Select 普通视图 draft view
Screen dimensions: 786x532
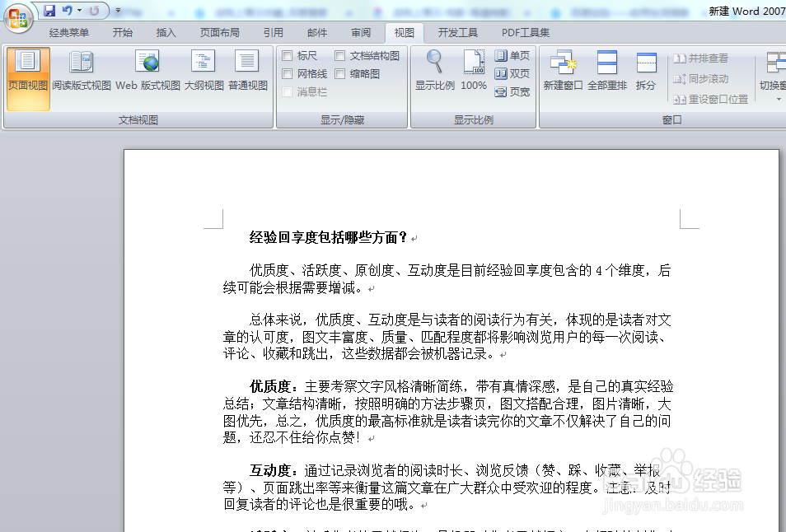247,70
